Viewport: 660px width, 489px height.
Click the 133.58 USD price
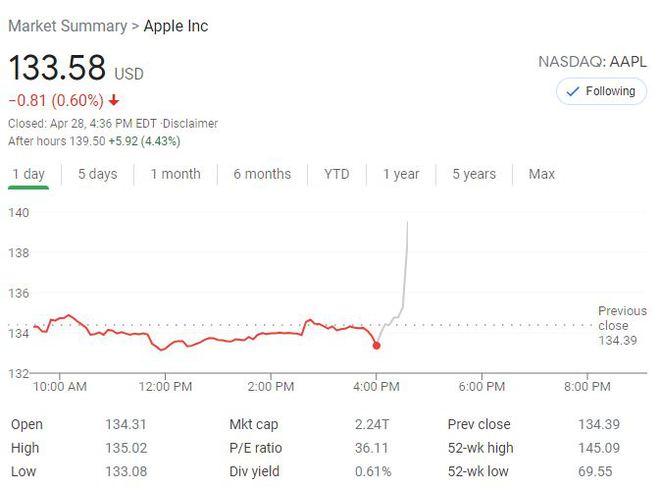57,68
